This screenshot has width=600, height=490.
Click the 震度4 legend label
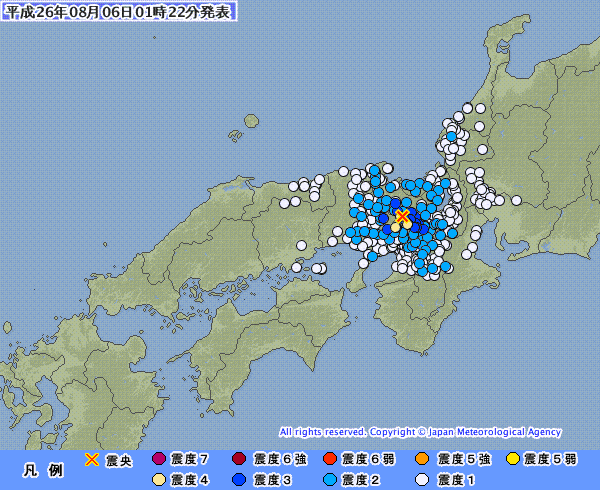point(189,480)
